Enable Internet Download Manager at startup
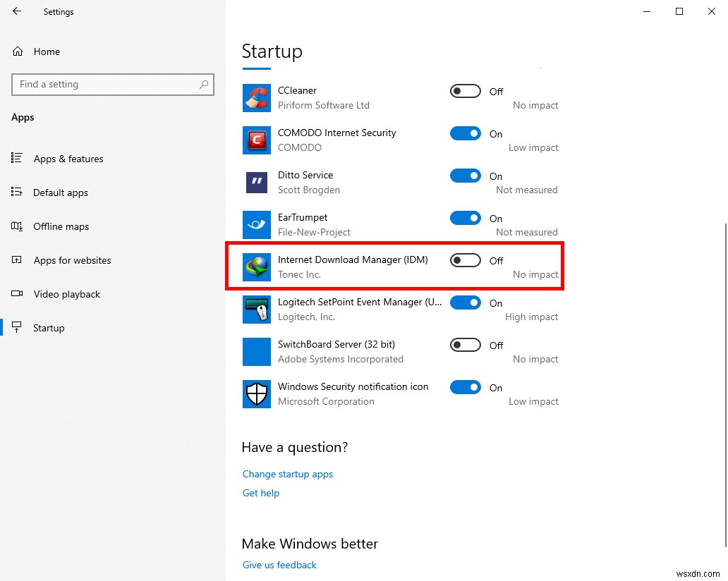728x581 pixels. 464,260
